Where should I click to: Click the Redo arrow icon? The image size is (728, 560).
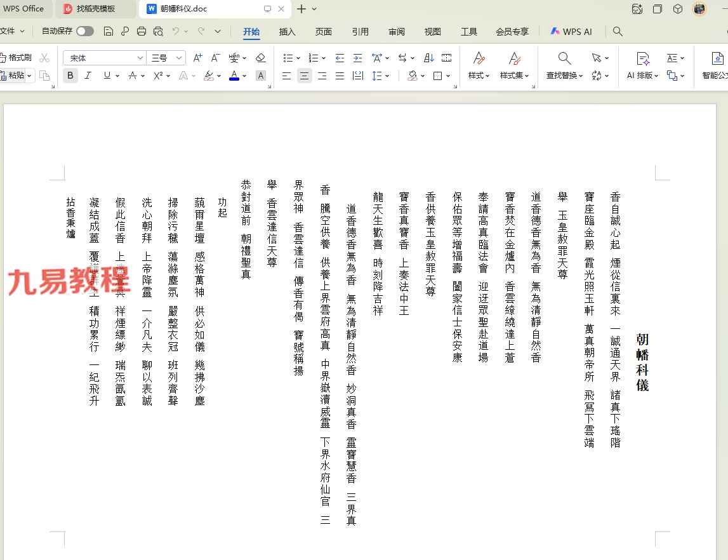coord(201,31)
